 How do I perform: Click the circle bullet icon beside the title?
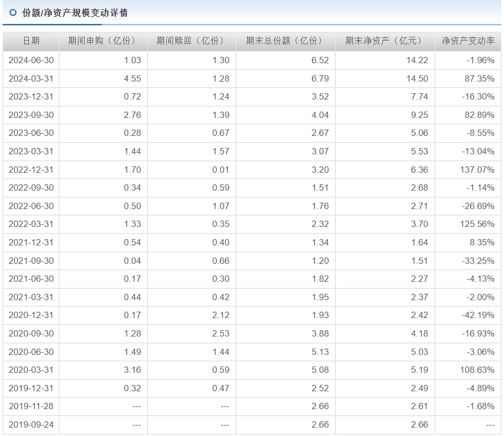click(x=13, y=13)
